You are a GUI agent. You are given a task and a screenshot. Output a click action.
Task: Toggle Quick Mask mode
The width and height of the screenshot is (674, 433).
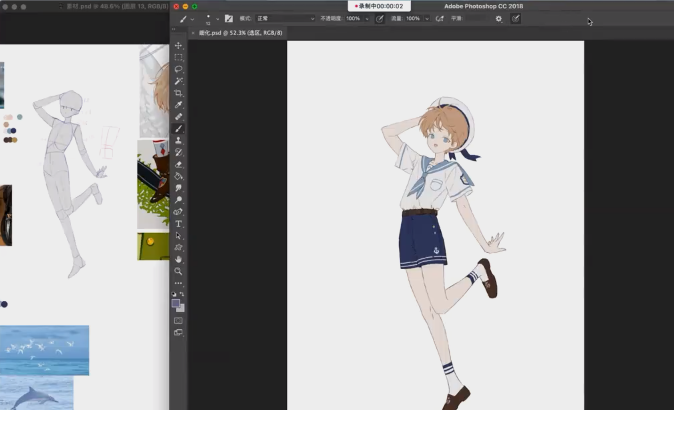(178, 321)
